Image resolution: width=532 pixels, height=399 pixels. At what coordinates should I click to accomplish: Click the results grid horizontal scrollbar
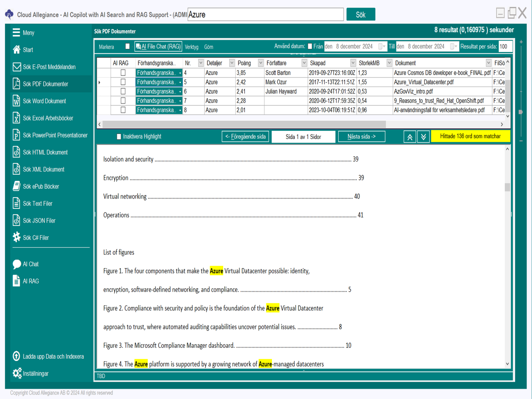click(244, 124)
